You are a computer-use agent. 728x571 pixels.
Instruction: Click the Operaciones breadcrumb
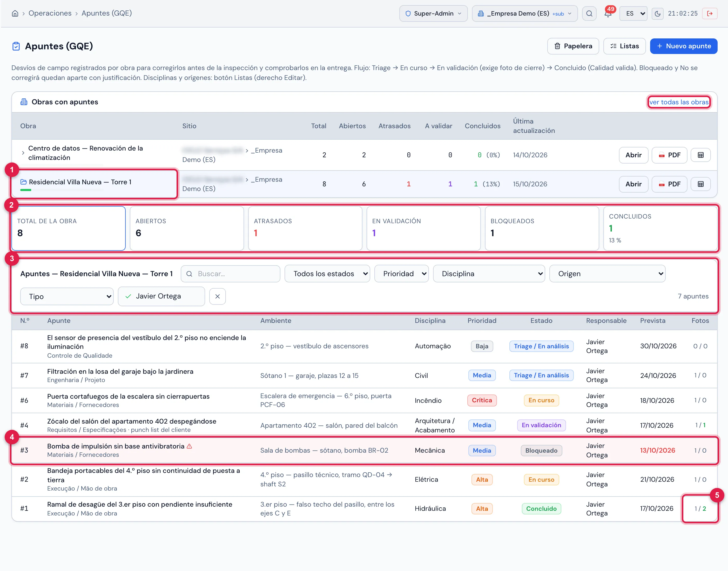(50, 13)
